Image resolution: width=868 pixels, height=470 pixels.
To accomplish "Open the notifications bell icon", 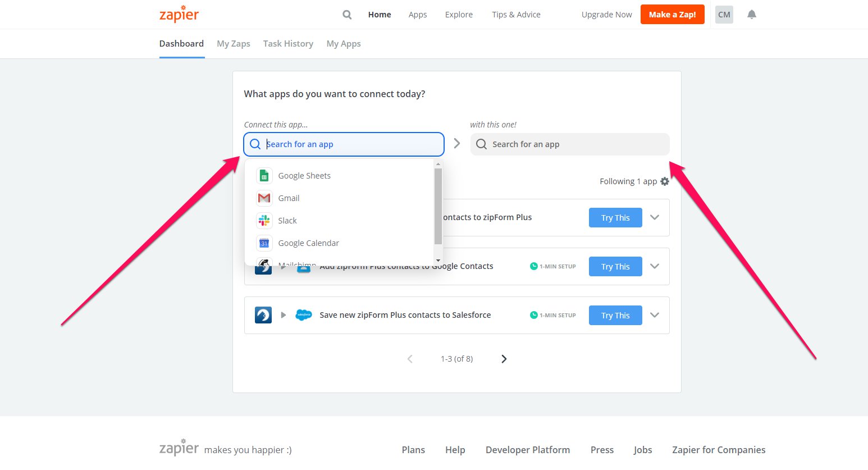I will tap(752, 15).
